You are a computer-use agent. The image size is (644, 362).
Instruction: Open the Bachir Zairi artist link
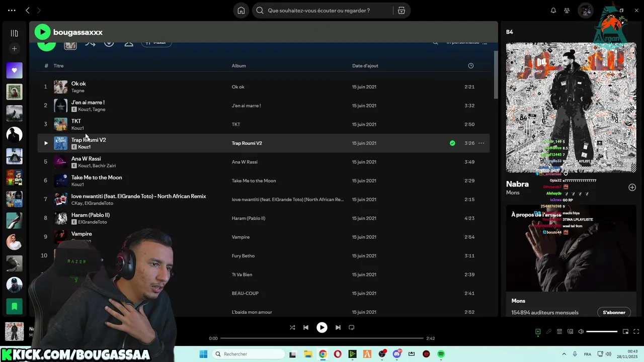click(104, 166)
